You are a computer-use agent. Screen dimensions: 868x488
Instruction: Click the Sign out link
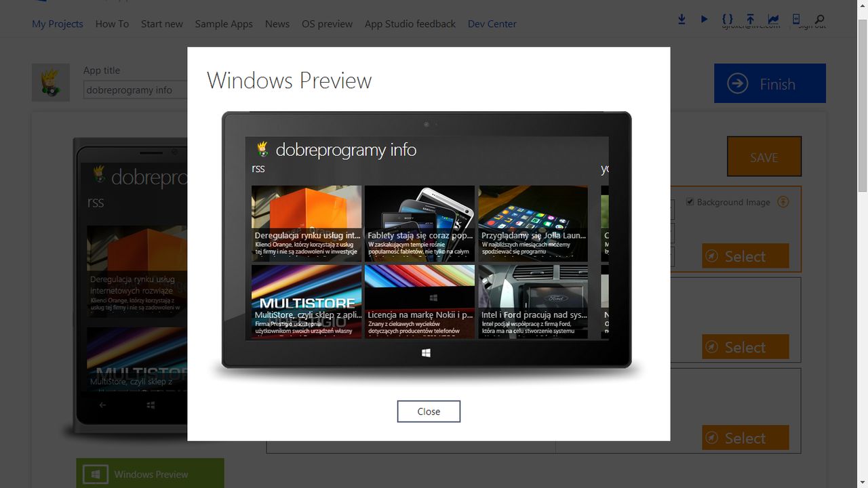click(x=812, y=26)
